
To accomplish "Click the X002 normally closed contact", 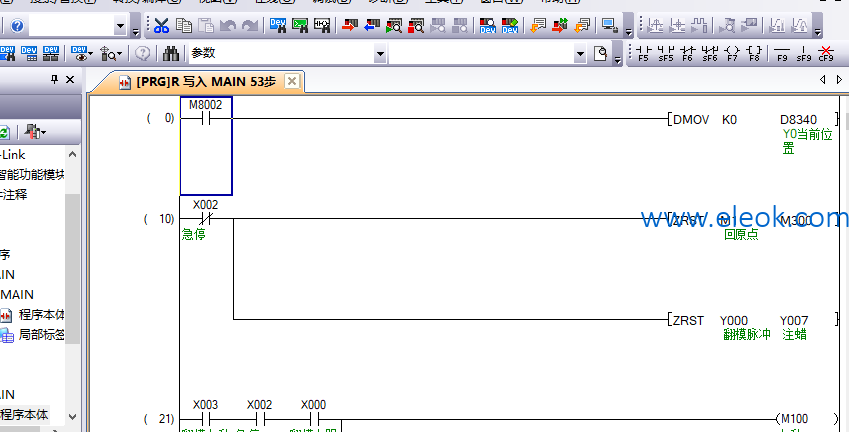I will (x=206, y=219).
